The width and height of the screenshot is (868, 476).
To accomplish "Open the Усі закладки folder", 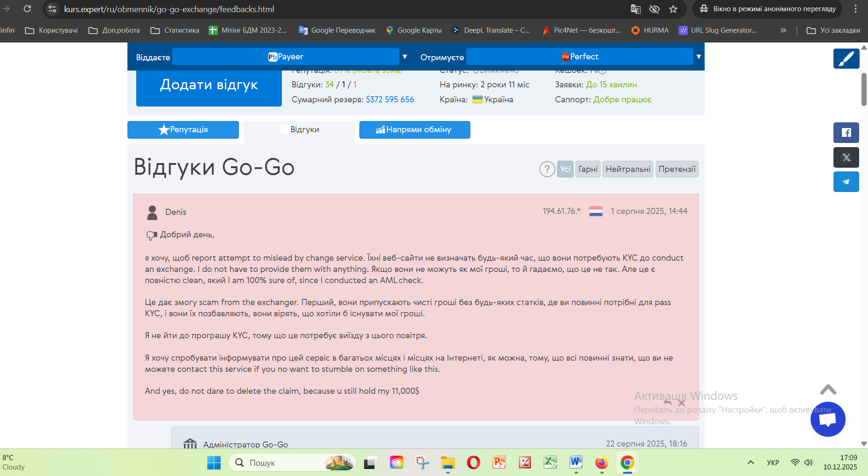I will pos(833,30).
